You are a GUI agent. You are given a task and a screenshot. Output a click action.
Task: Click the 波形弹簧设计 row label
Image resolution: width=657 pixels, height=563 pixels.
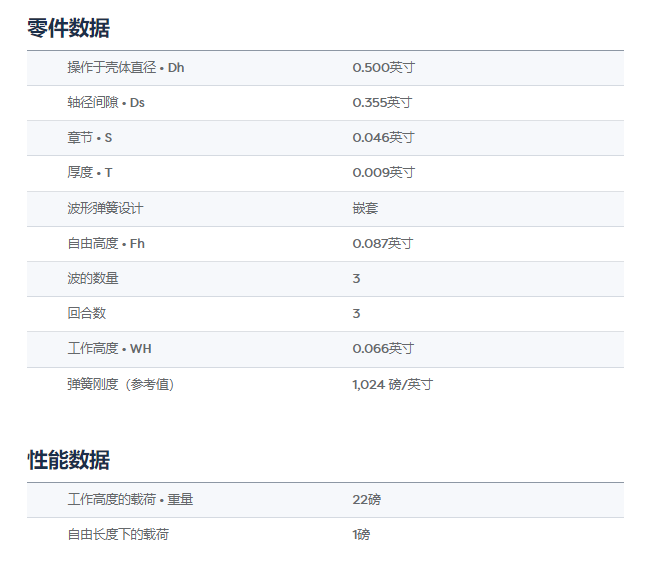105,208
